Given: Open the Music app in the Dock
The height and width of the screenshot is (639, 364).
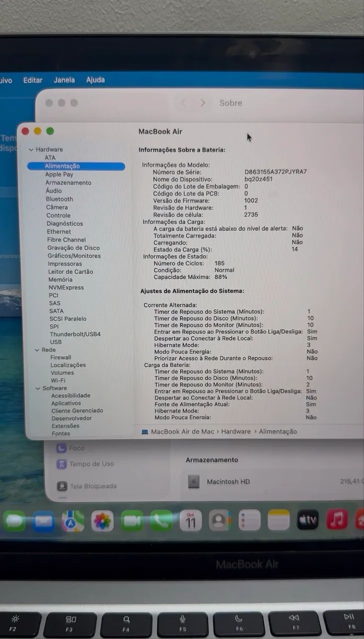Looking at the screenshot, I should point(337,520).
